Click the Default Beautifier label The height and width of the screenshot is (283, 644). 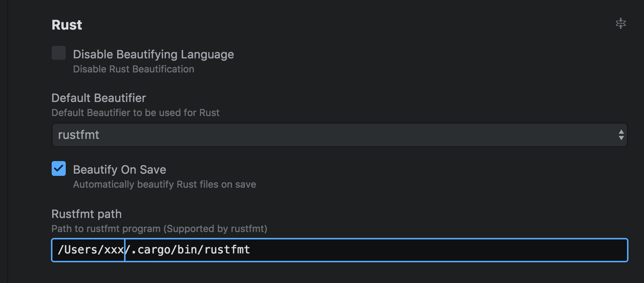pos(99,98)
